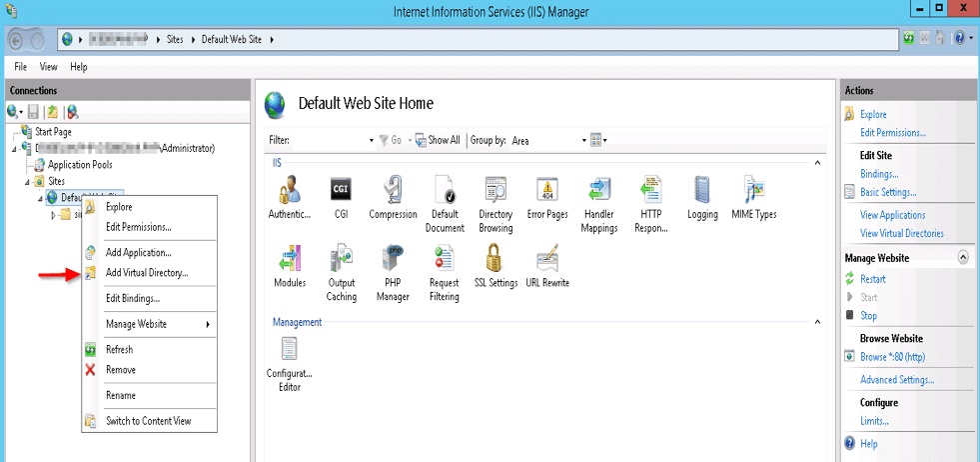Image resolution: width=980 pixels, height=462 pixels.
Task: Choose Add Virtual Directory from context menu
Action: tap(146, 273)
